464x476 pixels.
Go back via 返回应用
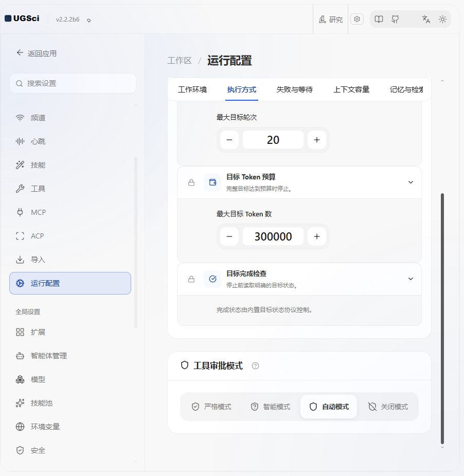(x=37, y=53)
